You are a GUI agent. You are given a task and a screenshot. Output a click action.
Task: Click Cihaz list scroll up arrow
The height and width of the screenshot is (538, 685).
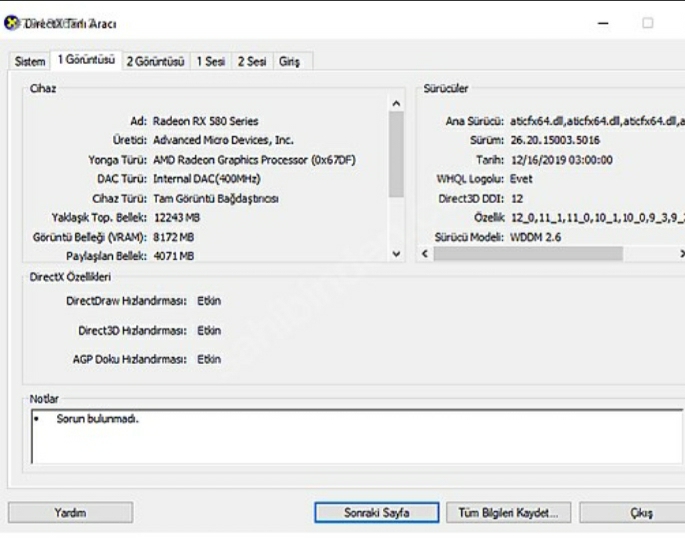pyautogui.click(x=396, y=103)
